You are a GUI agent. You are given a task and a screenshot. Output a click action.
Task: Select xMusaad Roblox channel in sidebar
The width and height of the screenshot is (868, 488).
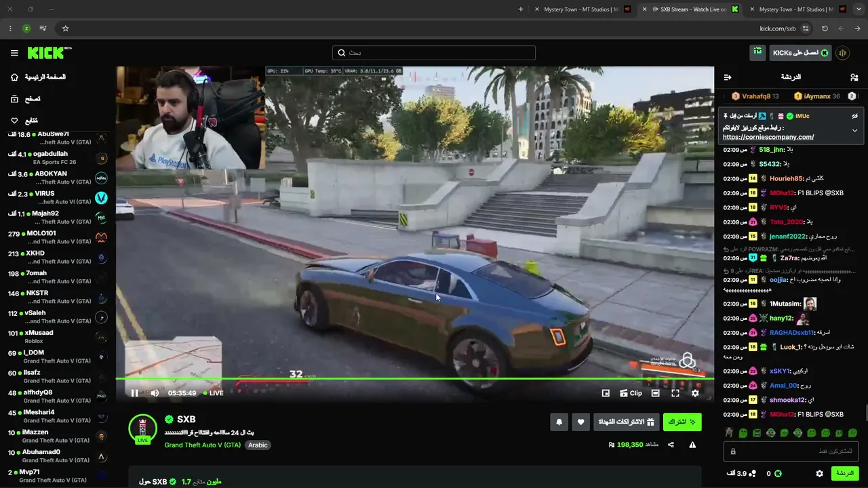pyautogui.click(x=58, y=337)
